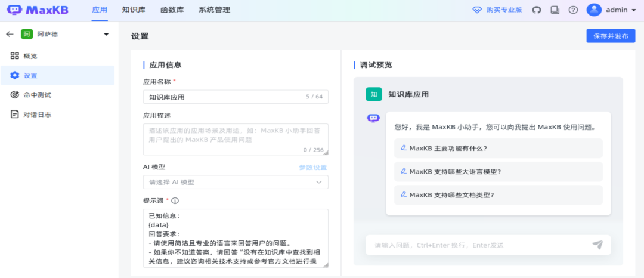
Task: Click the green 阿 application icon
Action: click(x=27, y=35)
